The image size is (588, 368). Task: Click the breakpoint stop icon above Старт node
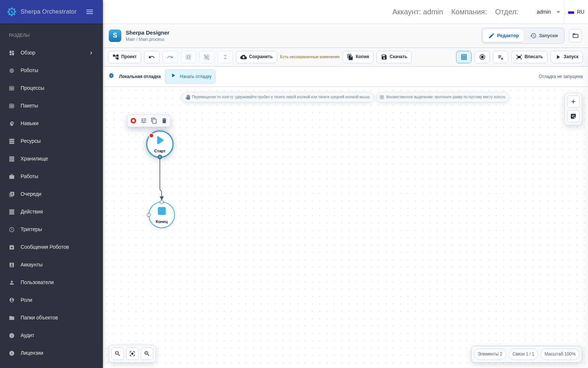pos(133,121)
